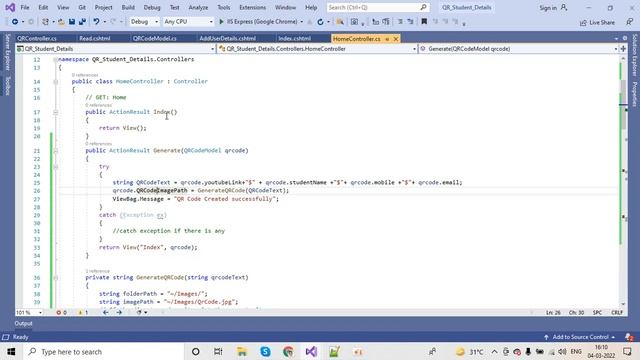The width and height of the screenshot is (640, 360).
Task: Open the 101 % zoom level dropdown
Action: click(29, 312)
